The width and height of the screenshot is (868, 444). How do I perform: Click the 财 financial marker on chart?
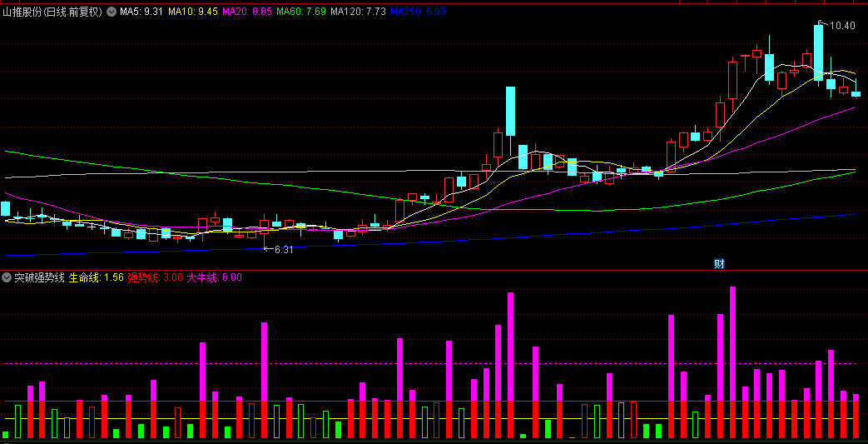(719, 264)
